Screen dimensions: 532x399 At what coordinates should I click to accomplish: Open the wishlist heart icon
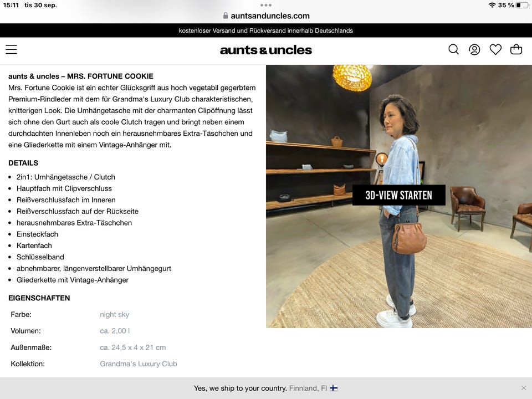tap(495, 49)
